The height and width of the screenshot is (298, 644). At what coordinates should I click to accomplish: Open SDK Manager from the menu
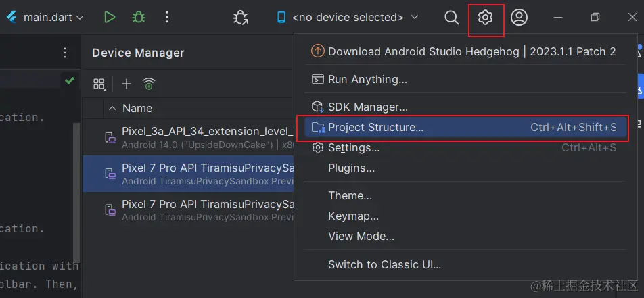(x=367, y=107)
